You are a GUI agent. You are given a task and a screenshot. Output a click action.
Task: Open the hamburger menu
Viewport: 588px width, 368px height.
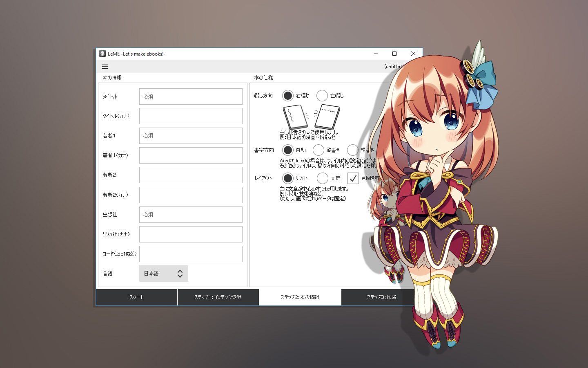(x=105, y=67)
